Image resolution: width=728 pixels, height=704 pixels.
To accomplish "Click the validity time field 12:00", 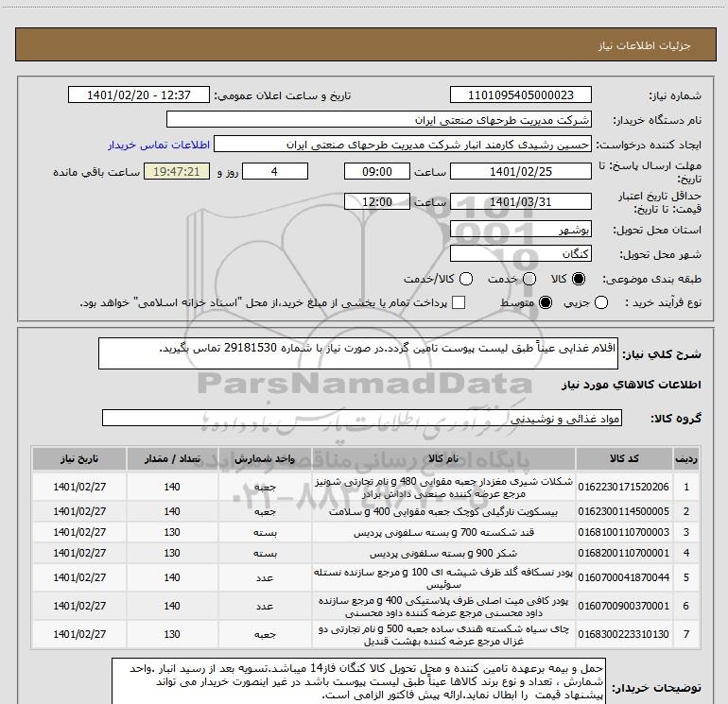I will tap(377, 202).
